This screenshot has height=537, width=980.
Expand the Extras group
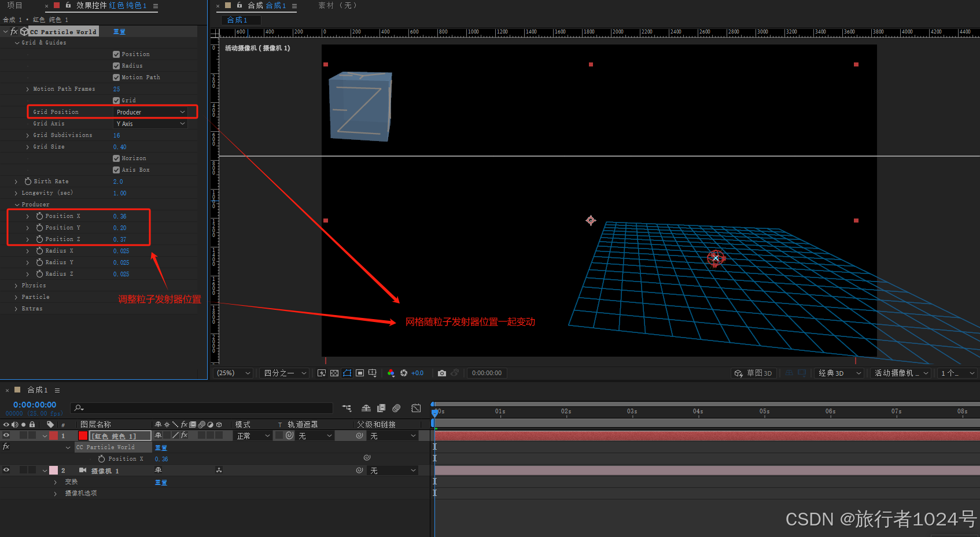16,309
